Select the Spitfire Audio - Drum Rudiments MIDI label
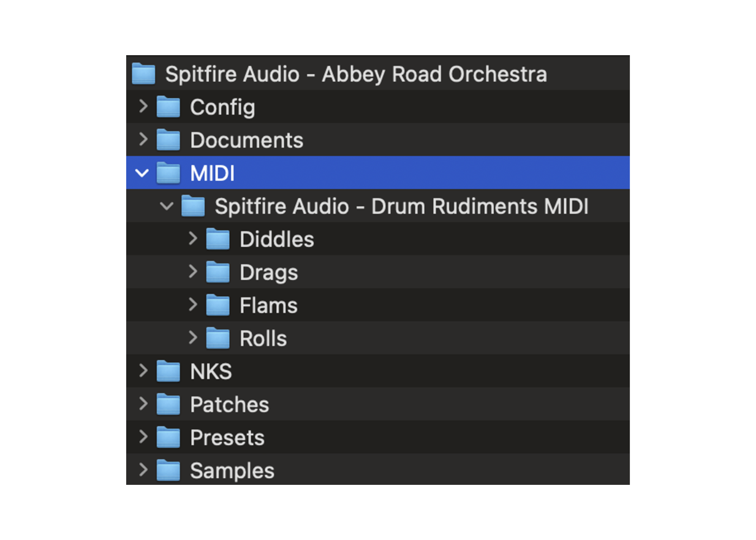 pos(401,207)
